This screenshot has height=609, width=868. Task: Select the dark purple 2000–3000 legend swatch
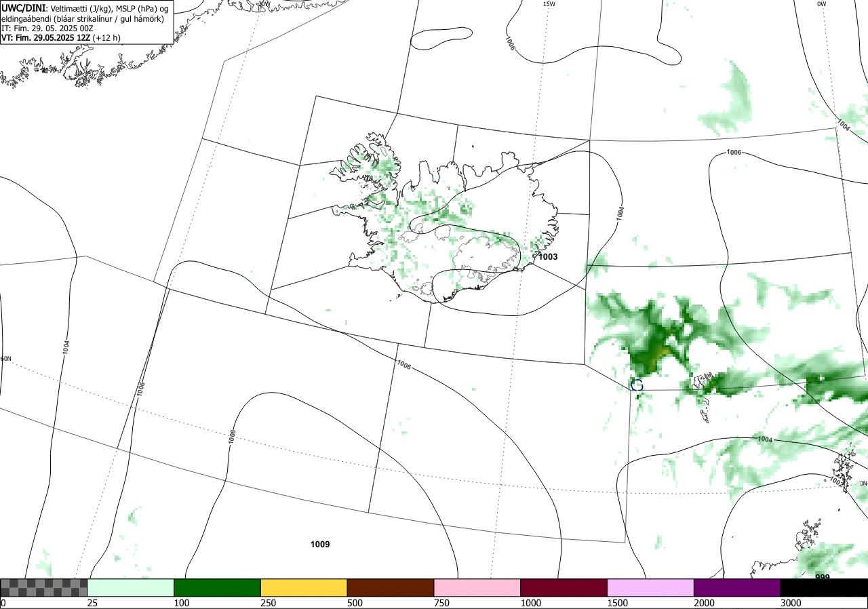pyautogui.click(x=737, y=587)
